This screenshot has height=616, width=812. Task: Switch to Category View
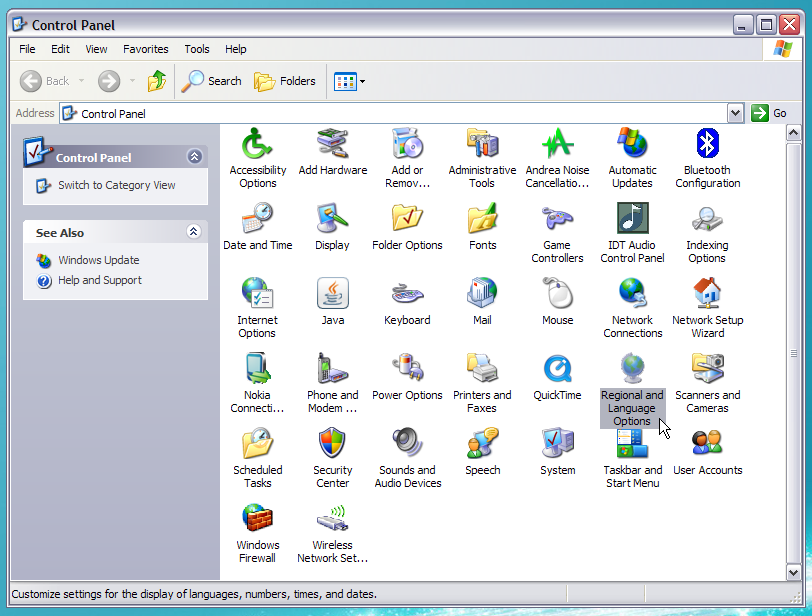click(117, 185)
